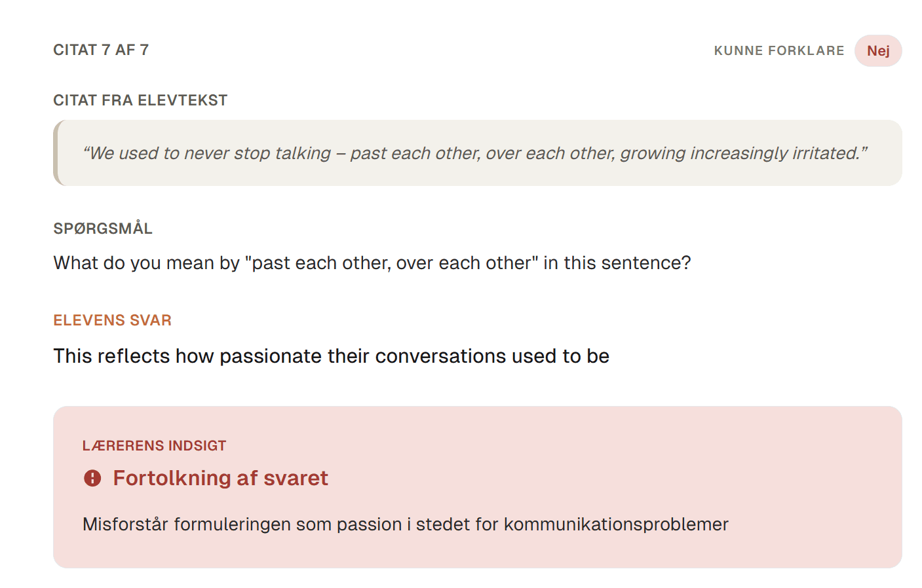Click the "KUNNE FORKLARE" label
922x588 pixels.
coord(778,51)
